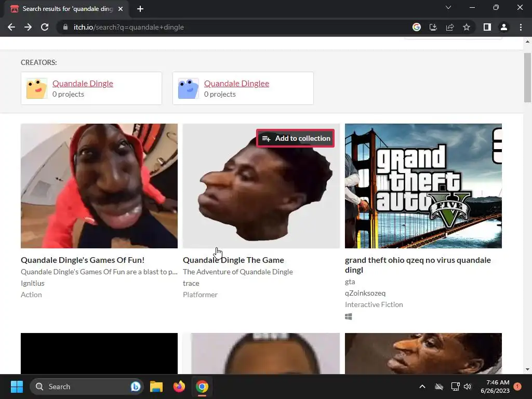Click the 'gta' description text
This screenshot has width=532, height=399.
[x=350, y=282]
